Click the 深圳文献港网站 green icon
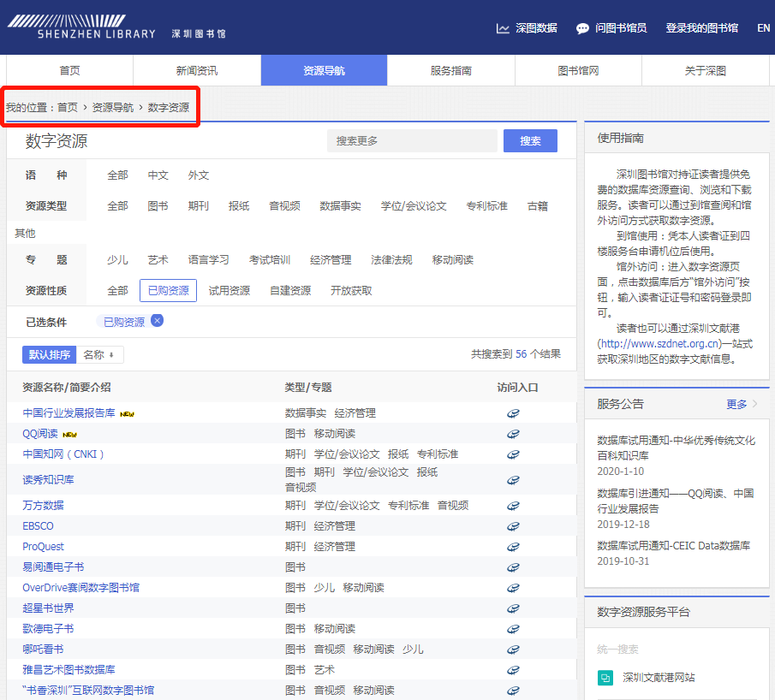The height and width of the screenshot is (700, 775). (x=605, y=677)
